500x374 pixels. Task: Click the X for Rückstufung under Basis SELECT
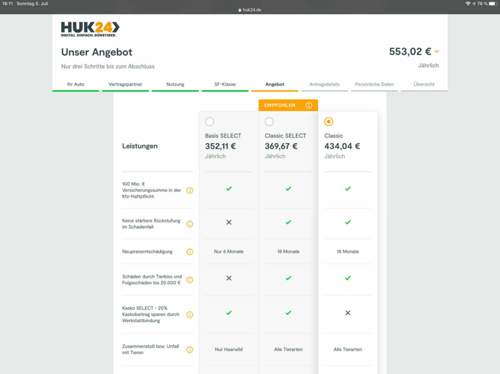tap(229, 222)
